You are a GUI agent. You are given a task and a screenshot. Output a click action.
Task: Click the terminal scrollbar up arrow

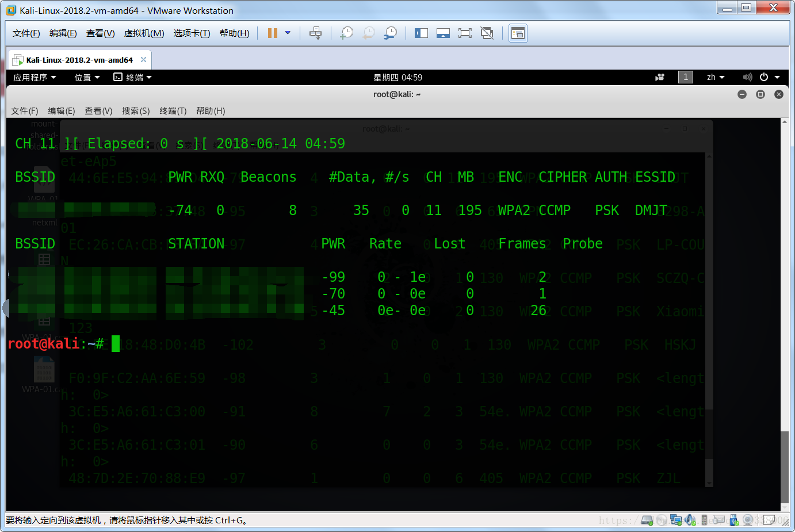click(x=785, y=122)
